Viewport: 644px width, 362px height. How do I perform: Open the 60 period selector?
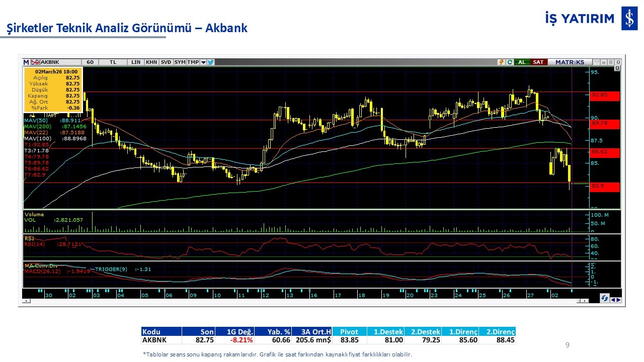point(90,62)
